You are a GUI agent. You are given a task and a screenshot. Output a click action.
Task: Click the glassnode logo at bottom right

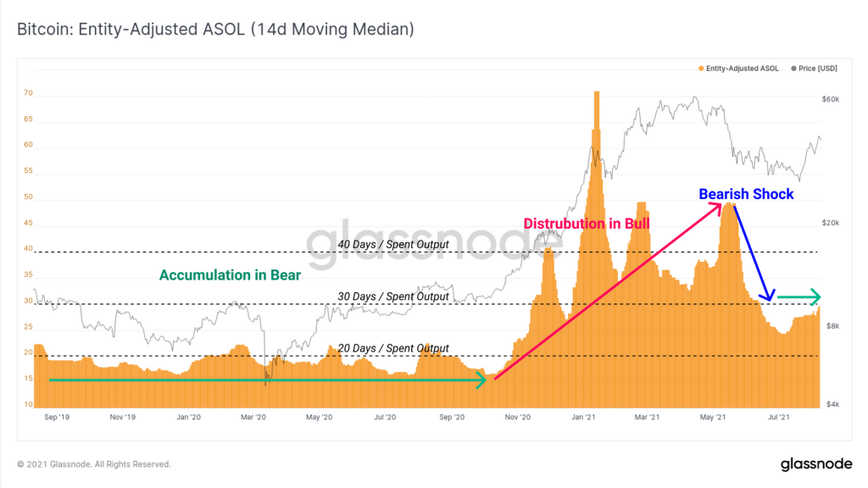(816, 463)
